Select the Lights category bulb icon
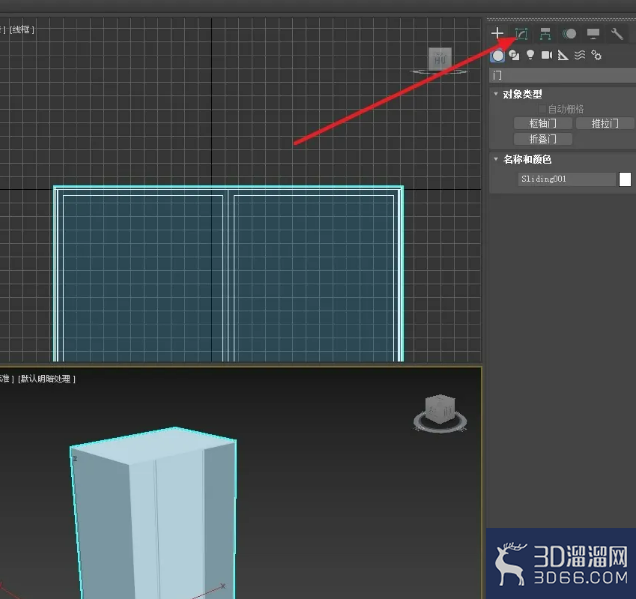Screen dimensions: 636x599 tap(530, 55)
